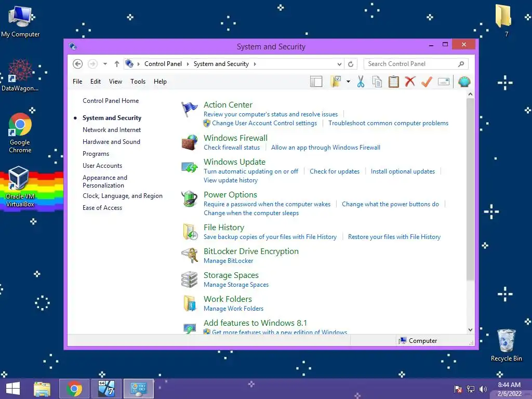Click the folder options toolbar icon
The width and height of the screenshot is (532, 399).
pyautogui.click(x=336, y=82)
